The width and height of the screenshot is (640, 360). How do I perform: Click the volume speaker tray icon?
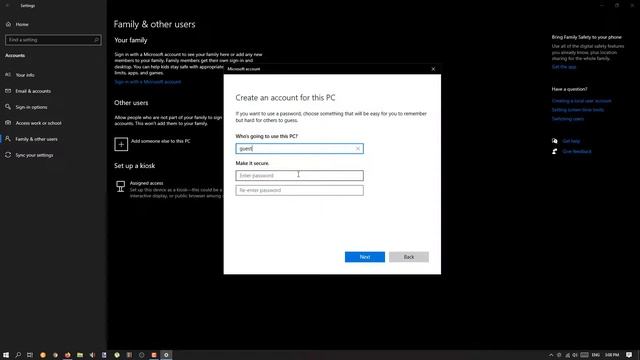coord(575,355)
